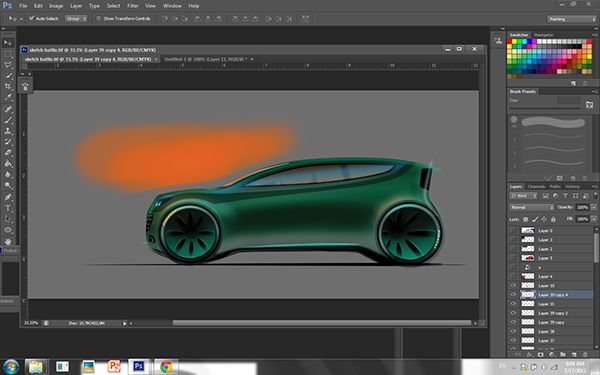Select the Hand tool
Viewport: 600px width, 375px height.
tap(8, 241)
